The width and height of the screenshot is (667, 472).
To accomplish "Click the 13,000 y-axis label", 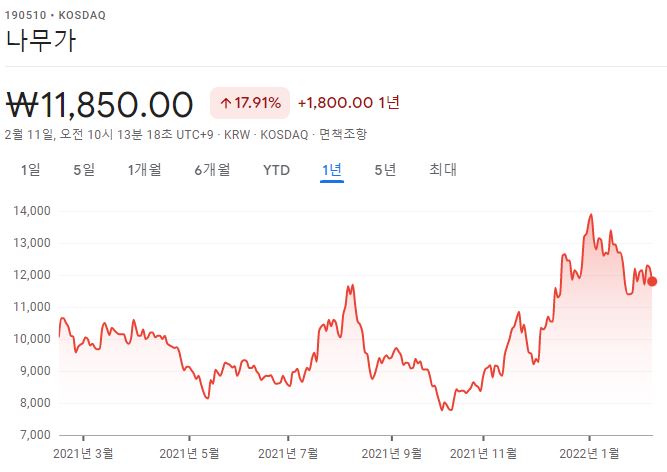I will coord(32,243).
